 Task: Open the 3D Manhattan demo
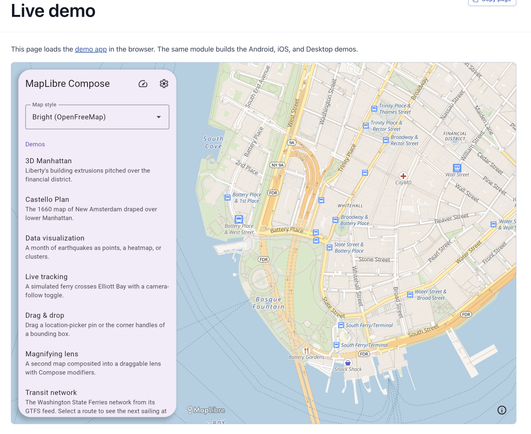97,170
